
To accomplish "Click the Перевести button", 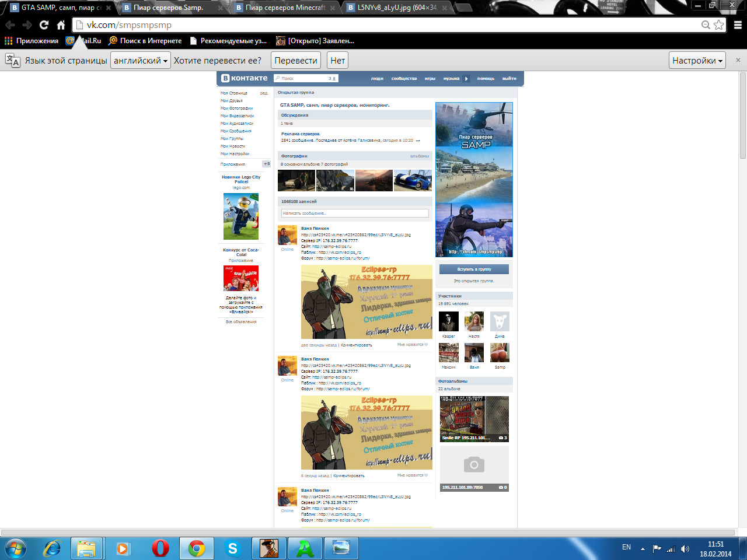I will [296, 60].
